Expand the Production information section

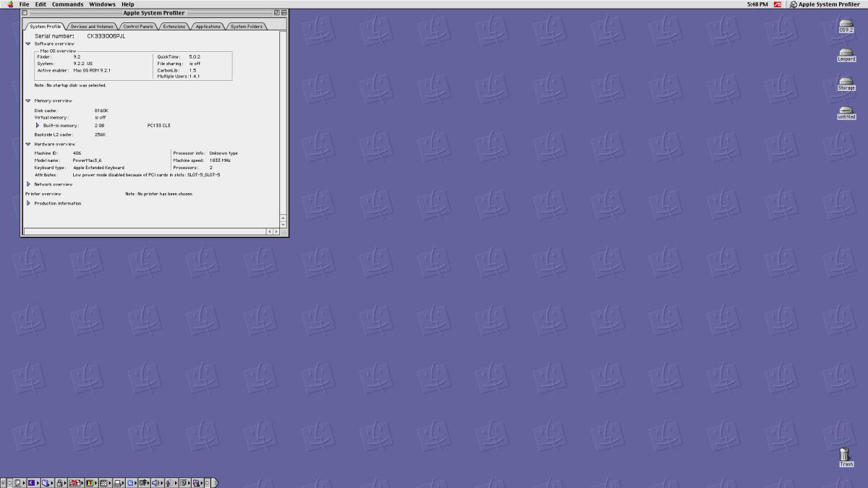pos(28,203)
